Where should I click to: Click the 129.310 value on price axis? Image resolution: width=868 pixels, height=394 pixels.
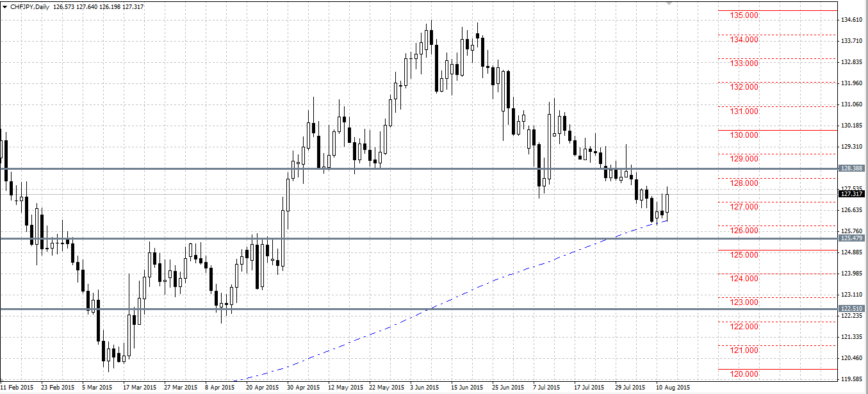click(851, 147)
